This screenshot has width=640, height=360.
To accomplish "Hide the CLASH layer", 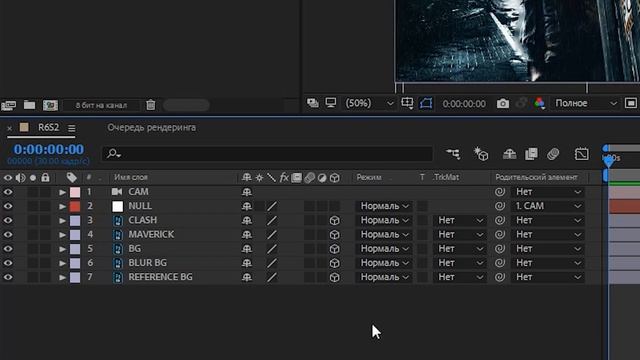I will [8, 220].
